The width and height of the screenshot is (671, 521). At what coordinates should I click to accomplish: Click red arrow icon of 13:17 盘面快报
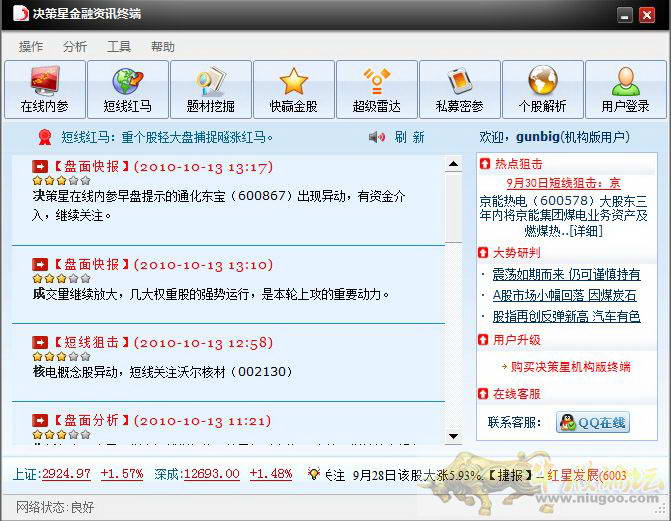pos(40,166)
